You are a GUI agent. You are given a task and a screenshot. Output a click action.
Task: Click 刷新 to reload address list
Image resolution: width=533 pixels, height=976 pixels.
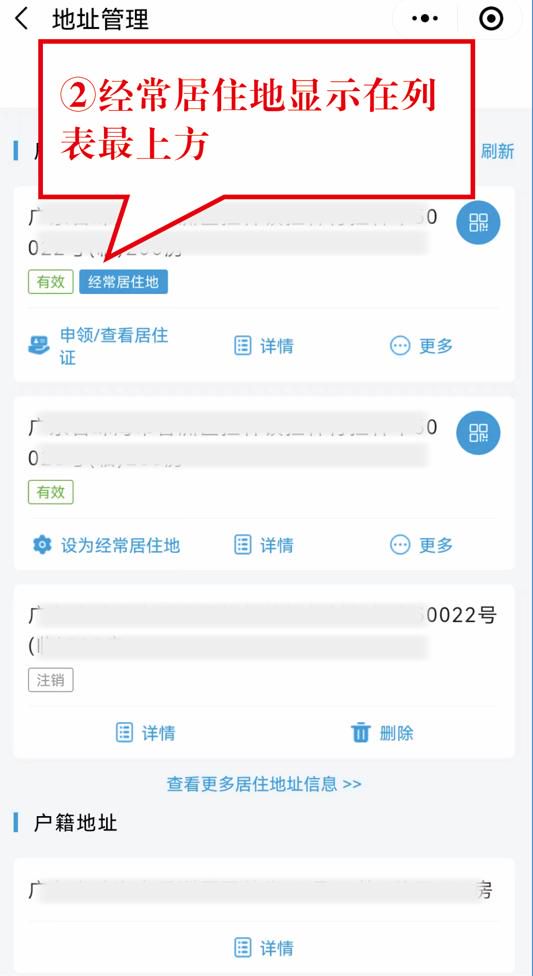tap(498, 151)
